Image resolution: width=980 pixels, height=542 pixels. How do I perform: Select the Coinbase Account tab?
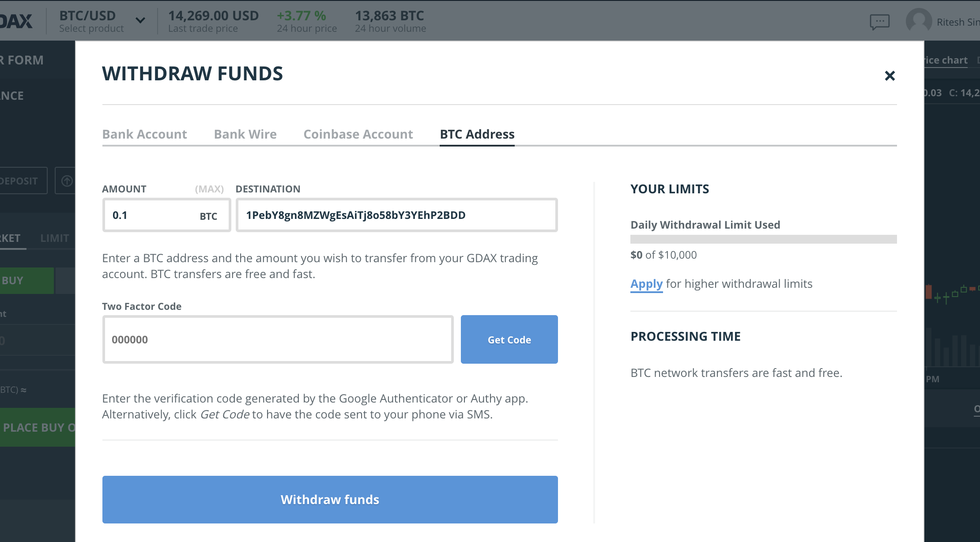(358, 134)
